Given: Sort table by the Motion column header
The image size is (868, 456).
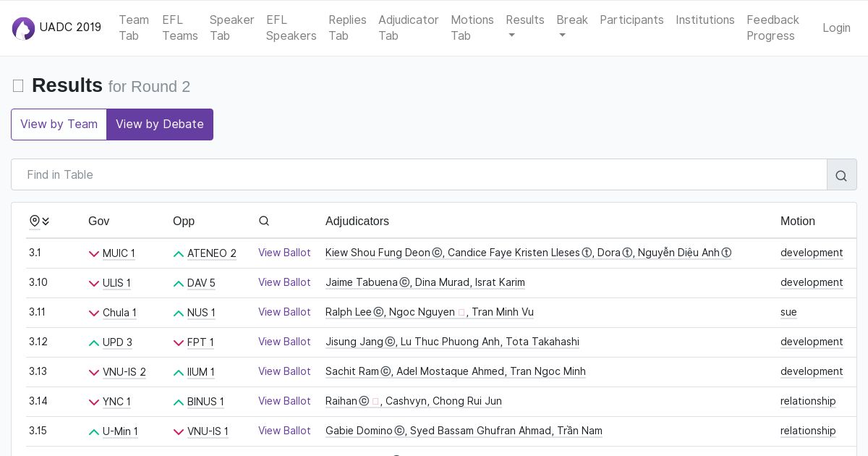Looking at the screenshot, I should click(797, 221).
